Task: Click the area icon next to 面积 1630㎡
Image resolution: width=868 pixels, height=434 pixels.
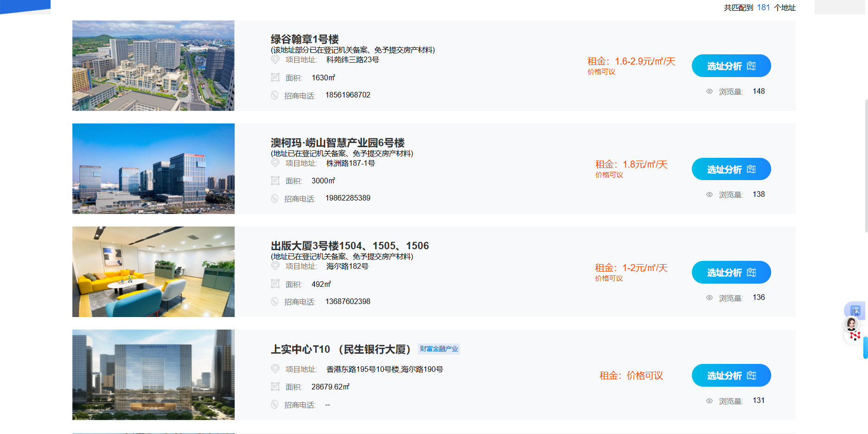Action: tap(275, 78)
